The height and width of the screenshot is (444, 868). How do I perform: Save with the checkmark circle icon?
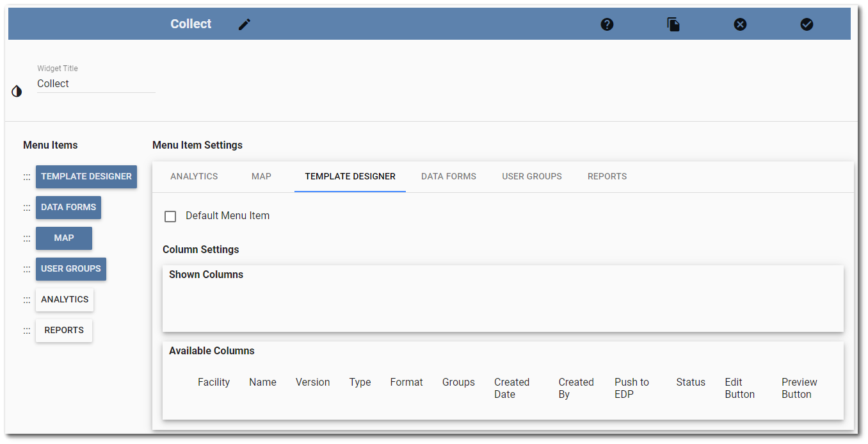coord(807,24)
